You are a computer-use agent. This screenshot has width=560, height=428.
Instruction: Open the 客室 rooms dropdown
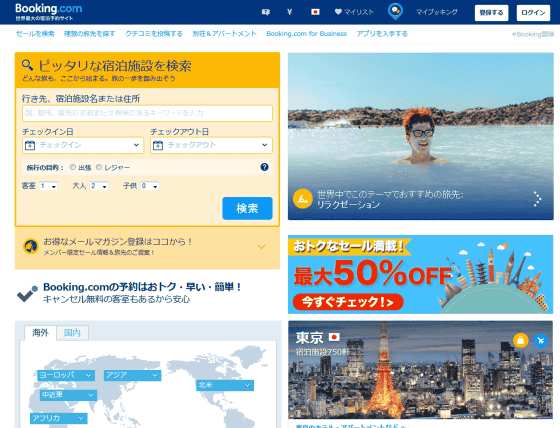click(48, 186)
